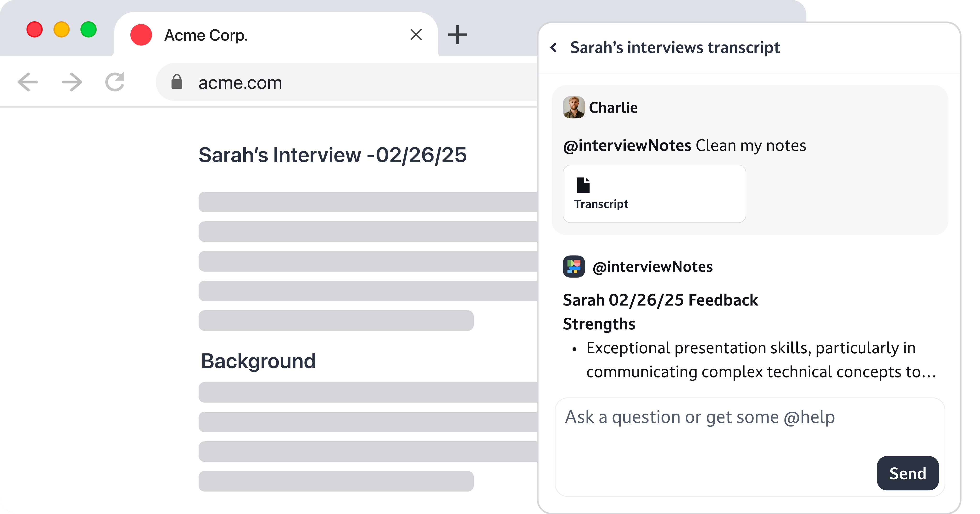Click the Send button
This screenshot has width=980, height=514.
(x=908, y=473)
